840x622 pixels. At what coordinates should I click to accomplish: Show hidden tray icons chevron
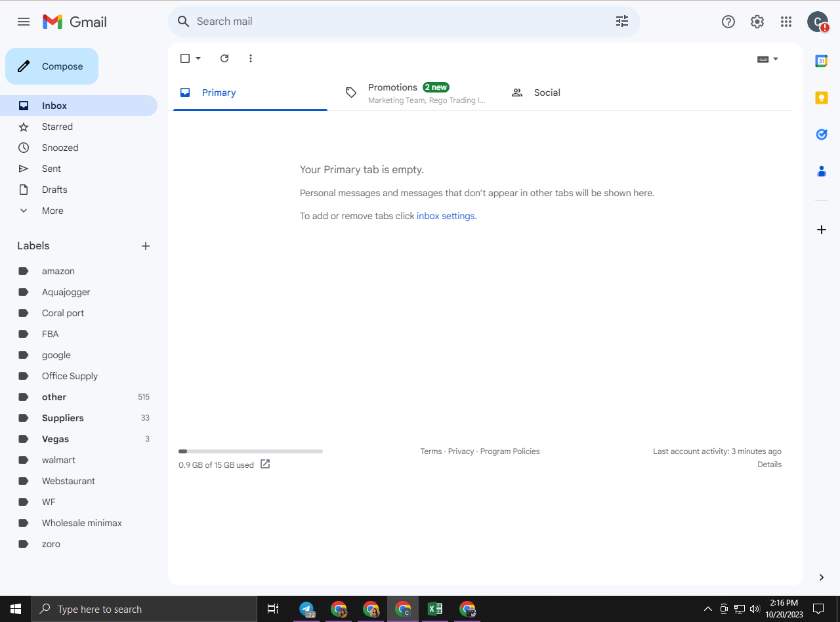(x=708, y=608)
